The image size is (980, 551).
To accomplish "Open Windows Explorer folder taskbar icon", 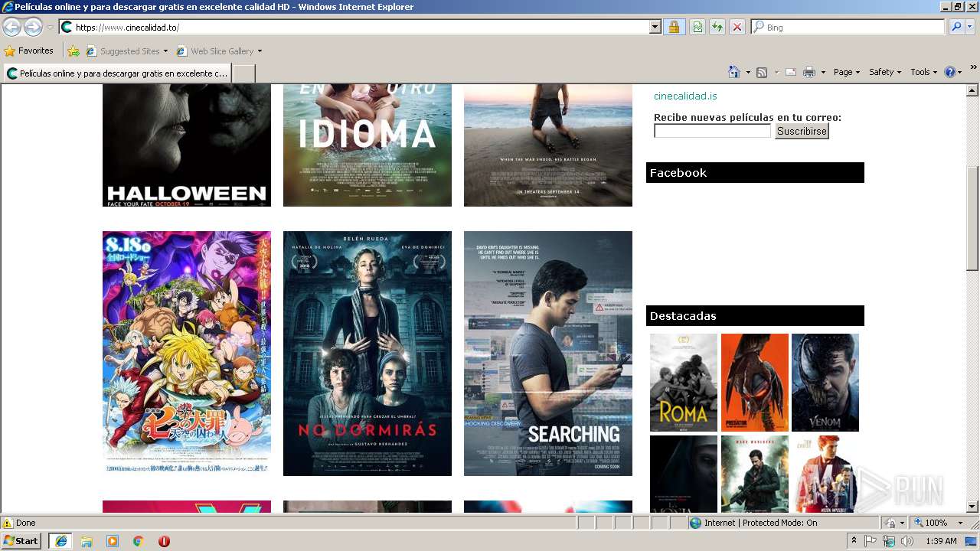I will [x=87, y=541].
